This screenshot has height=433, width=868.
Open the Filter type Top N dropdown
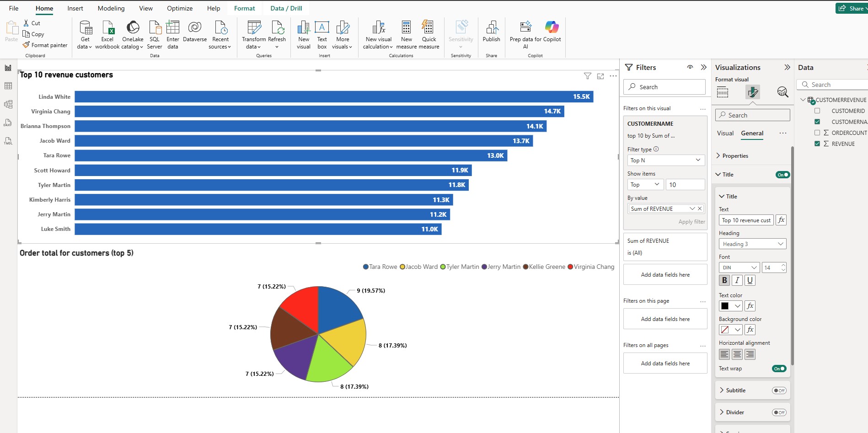pyautogui.click(x=666, y=160)
